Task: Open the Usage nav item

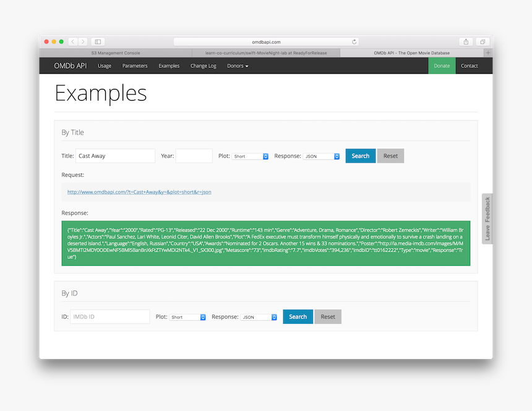Action: tap(105, 66)
